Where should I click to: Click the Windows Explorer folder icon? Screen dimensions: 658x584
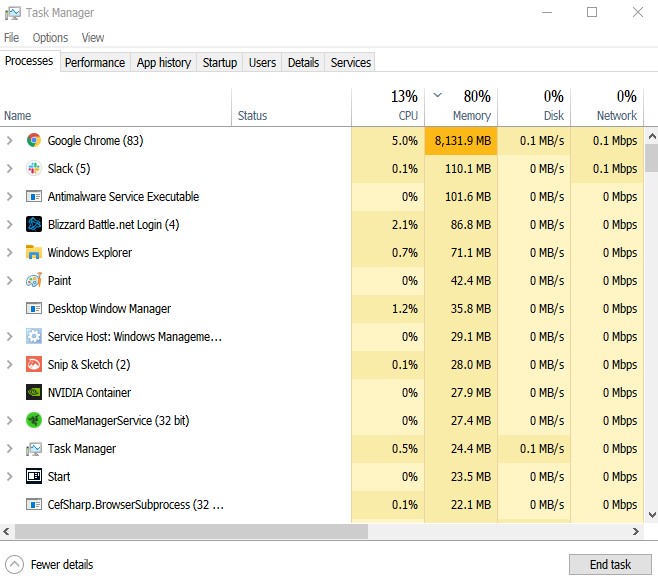[34, 252]
